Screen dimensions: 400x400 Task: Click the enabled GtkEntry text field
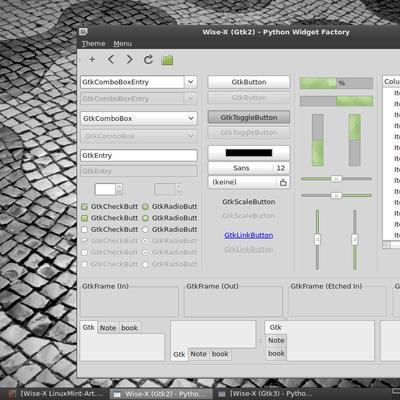pyautogui.click(x=139, y=155)
